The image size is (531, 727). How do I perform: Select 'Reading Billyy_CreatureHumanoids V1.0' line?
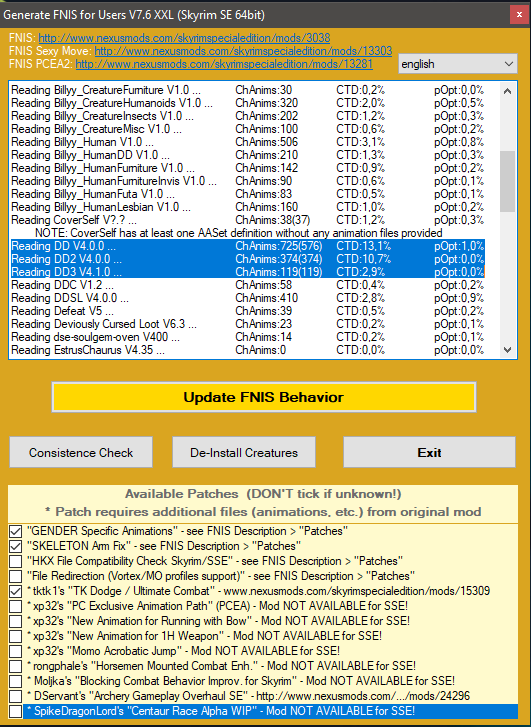(248, 103)
